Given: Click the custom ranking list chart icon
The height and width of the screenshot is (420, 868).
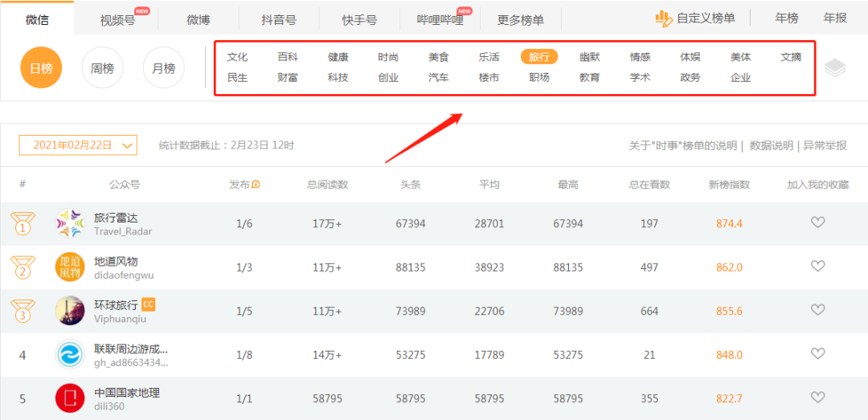Looking at the screenshot, I should coord(663,18).
